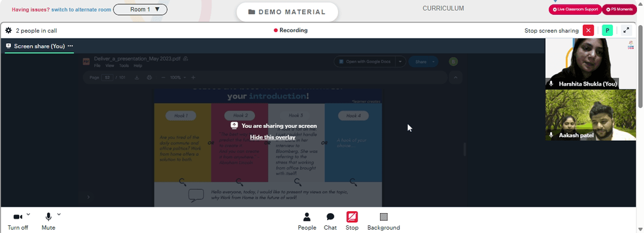Click the 2 people in call text
Viewport: 644px width, 233px height.
tap(36, 31)
